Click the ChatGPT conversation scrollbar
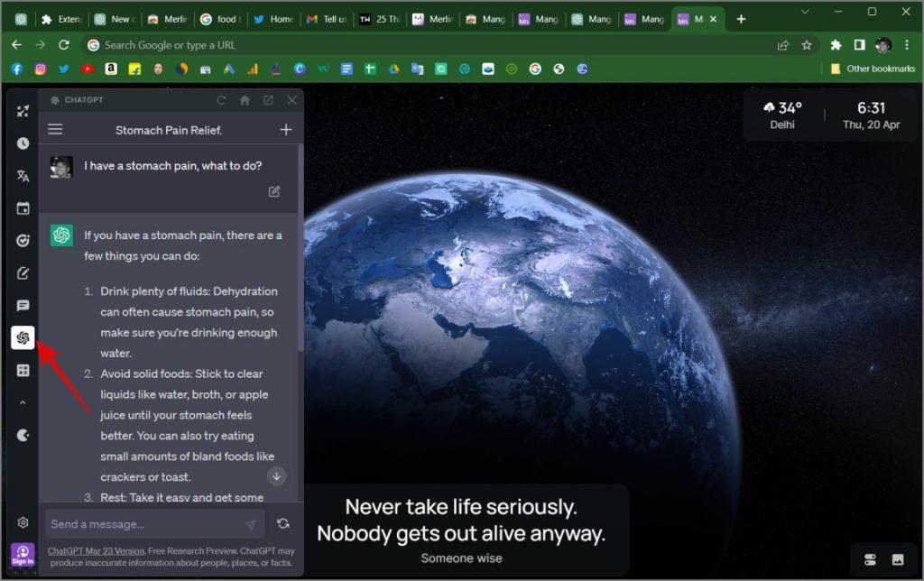 [300, 247]
